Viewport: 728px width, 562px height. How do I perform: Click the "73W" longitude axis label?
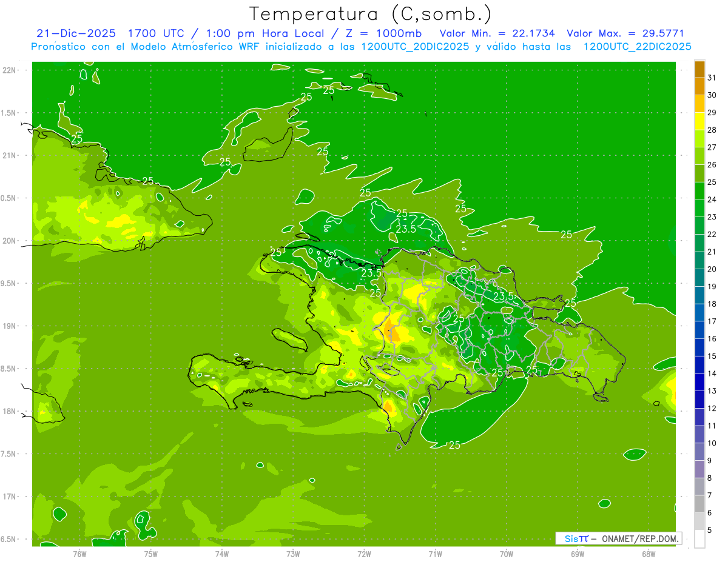click(293, 554)
